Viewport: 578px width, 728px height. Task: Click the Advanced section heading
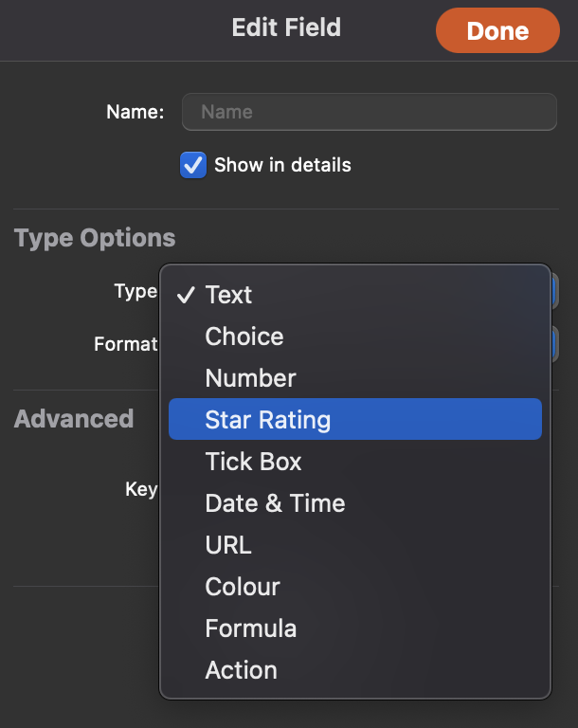74,419
